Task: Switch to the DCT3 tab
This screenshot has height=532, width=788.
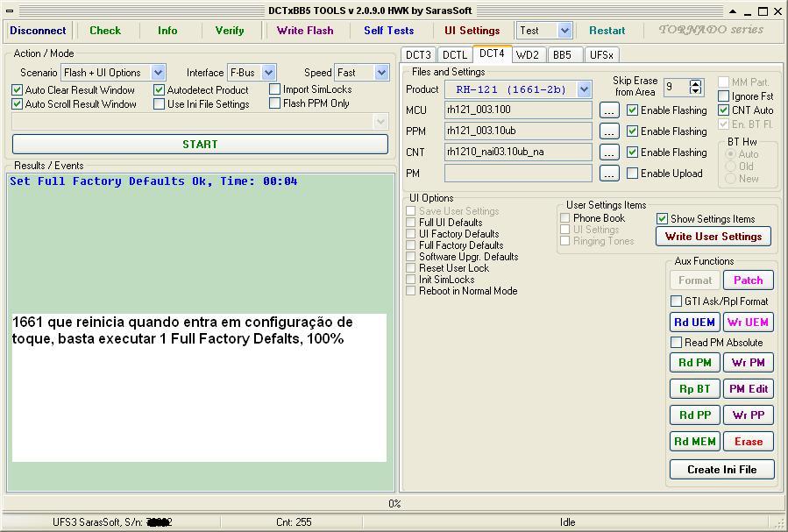Action: [419, 54]
